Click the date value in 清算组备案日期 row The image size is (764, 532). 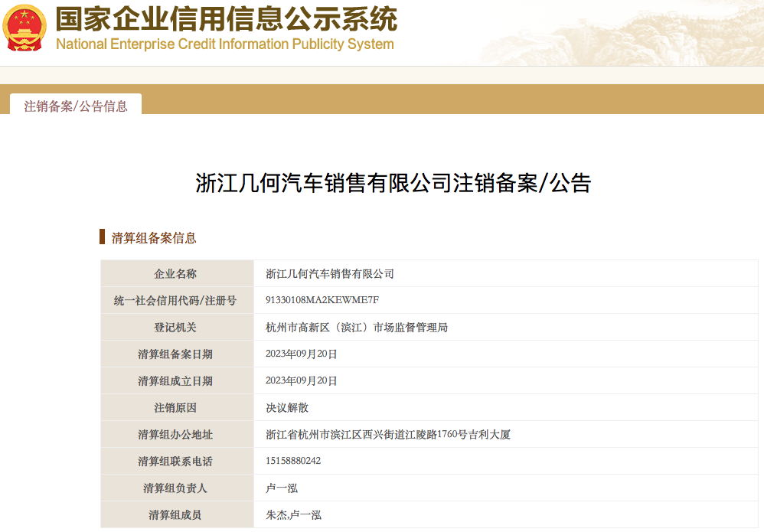coord(301,354)
